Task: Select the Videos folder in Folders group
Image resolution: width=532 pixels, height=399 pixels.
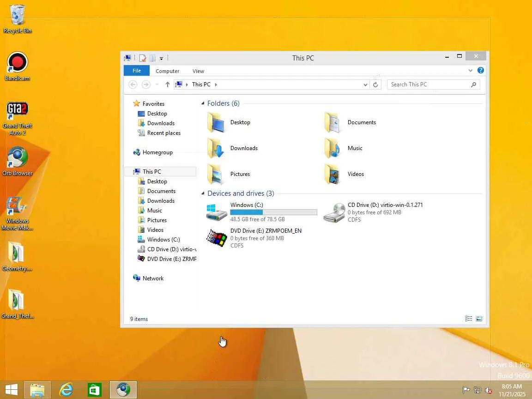Action: tap(345, 174)
